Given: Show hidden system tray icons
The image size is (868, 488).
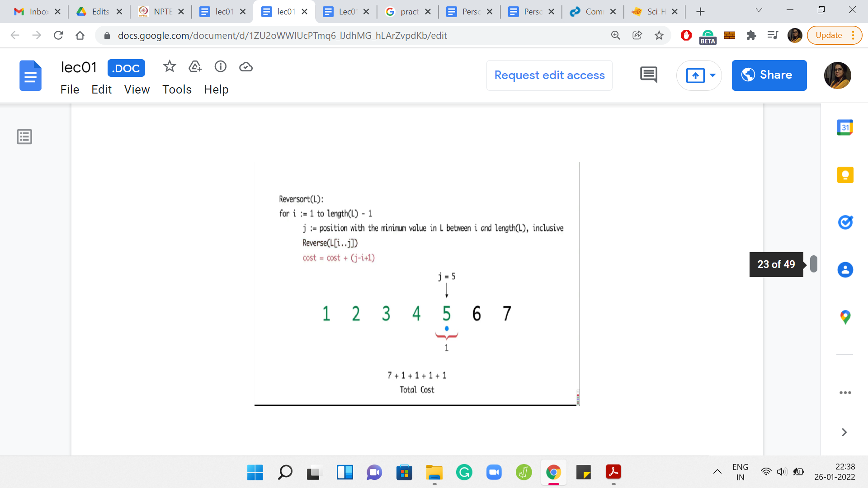Looking at the screenshot, I should pos(717,472).
